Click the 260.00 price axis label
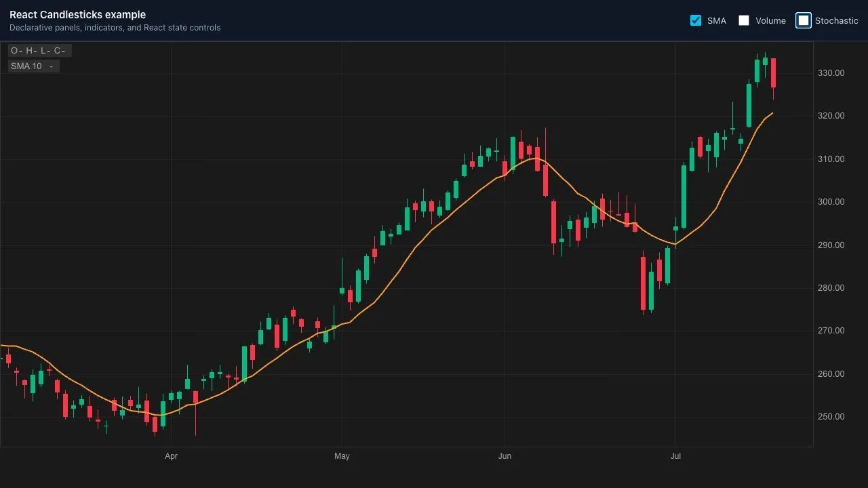The image size is (868, 488). 831,374
